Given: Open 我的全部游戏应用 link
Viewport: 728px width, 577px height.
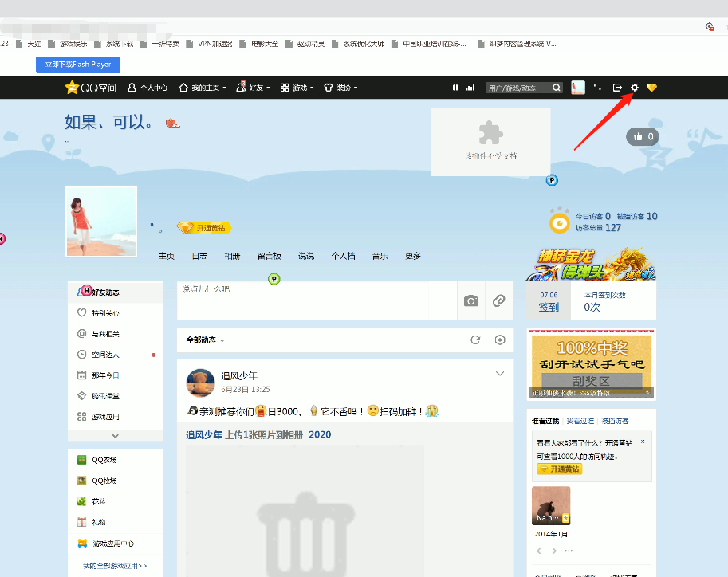Looking at the screenshot, I should click(x=115, y=566).
